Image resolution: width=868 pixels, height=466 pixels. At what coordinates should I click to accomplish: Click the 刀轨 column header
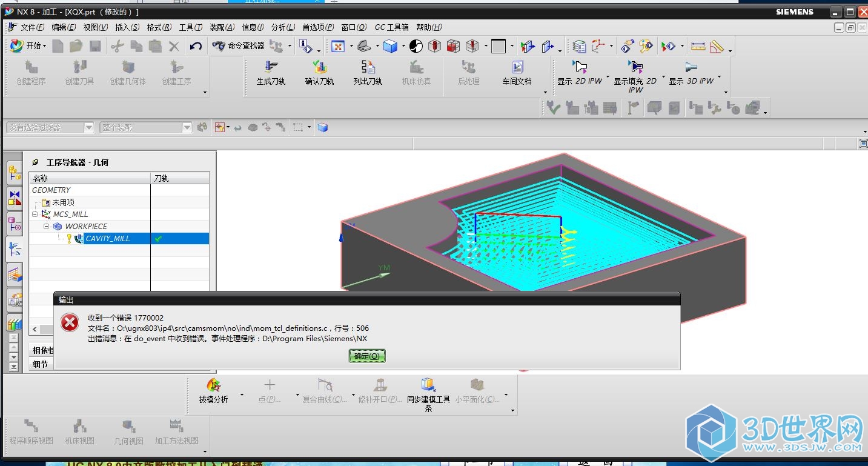click(180, 178)
